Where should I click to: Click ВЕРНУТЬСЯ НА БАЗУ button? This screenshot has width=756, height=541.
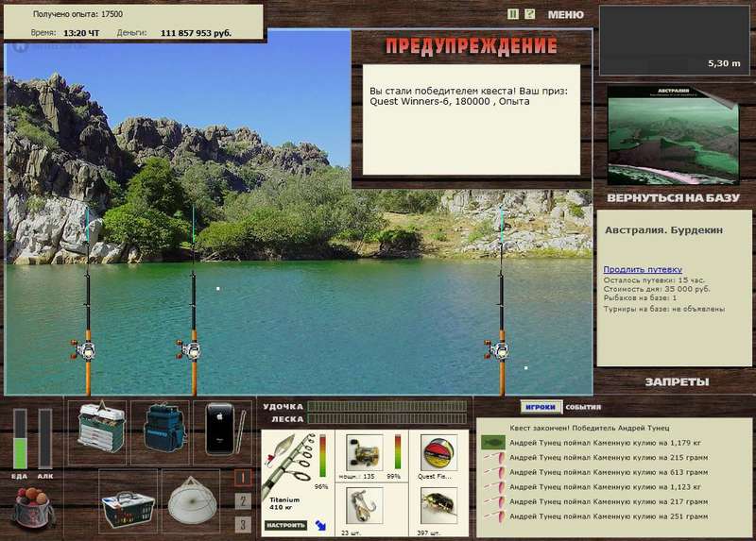pos(673,198)
